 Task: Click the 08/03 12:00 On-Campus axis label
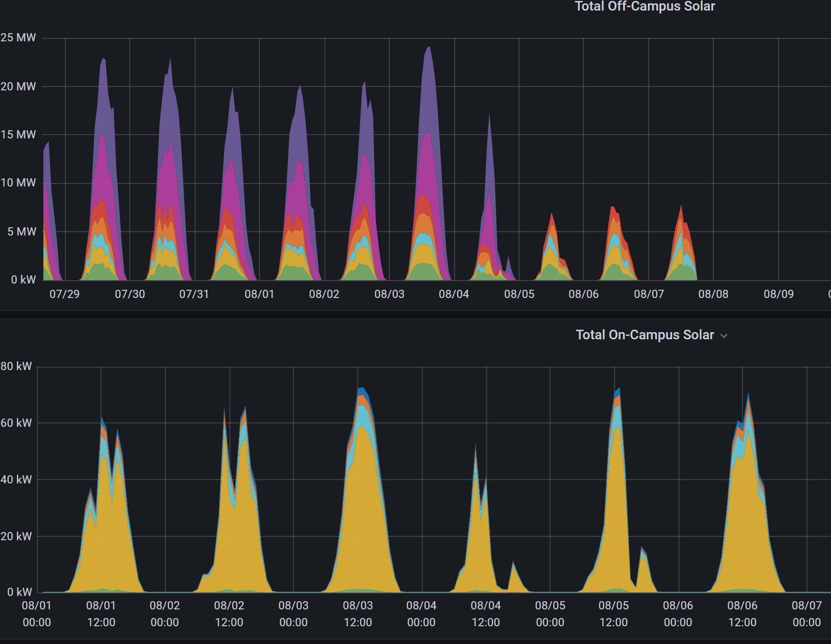pos(358,614)
